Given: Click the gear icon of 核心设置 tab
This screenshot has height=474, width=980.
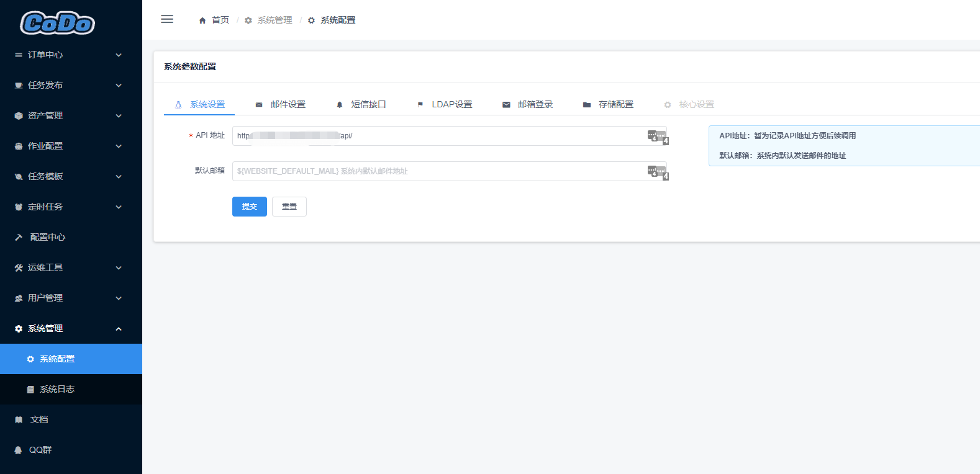Looking at the screenshot, I should tap(668, 105).
